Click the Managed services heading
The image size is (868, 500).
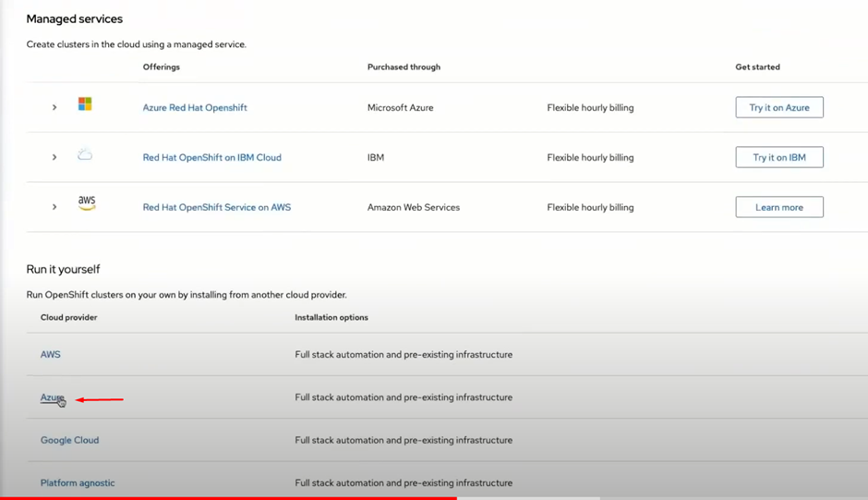click(75, 18)
